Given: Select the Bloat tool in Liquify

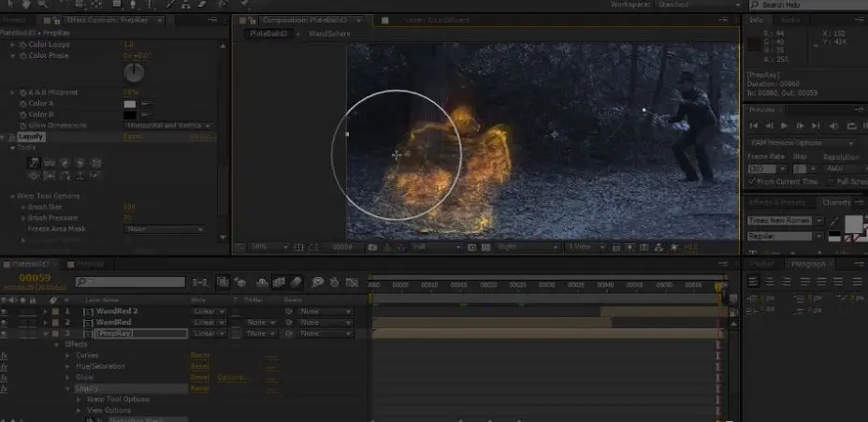Looking at the screenshot, I should (34, 176).
